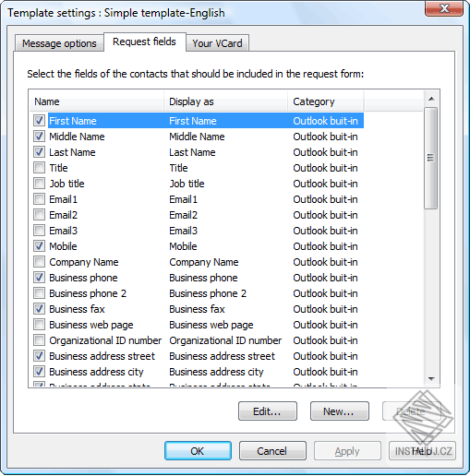The image size is (470, 476).
Task: Create a new field with New...
Action: pos(339,411)
